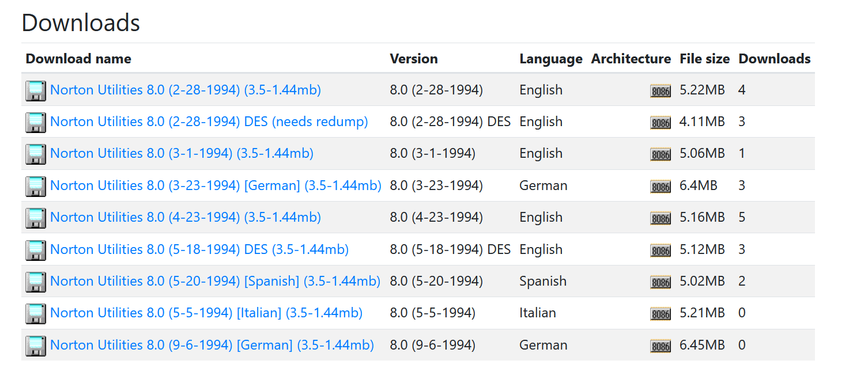Click the Italian language cell
The height and width of the screenshot is (368, 868).
tap(538, 313)
